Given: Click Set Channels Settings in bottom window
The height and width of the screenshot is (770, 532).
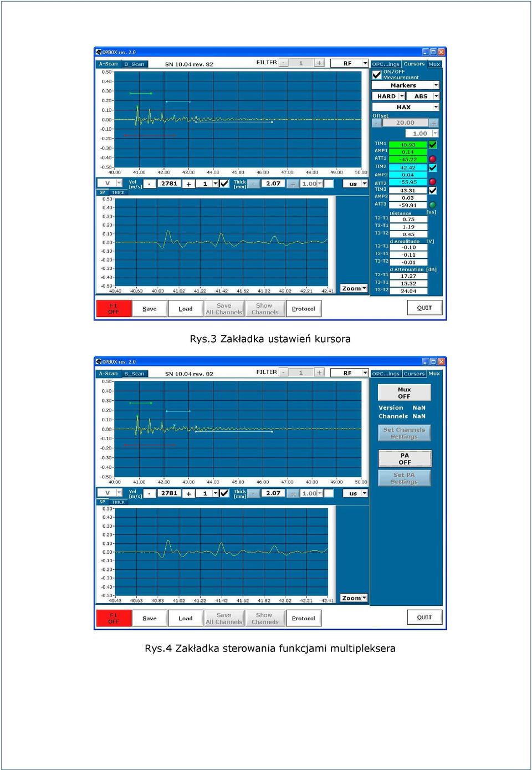Looking at the screenshot, I should (405, 433).
